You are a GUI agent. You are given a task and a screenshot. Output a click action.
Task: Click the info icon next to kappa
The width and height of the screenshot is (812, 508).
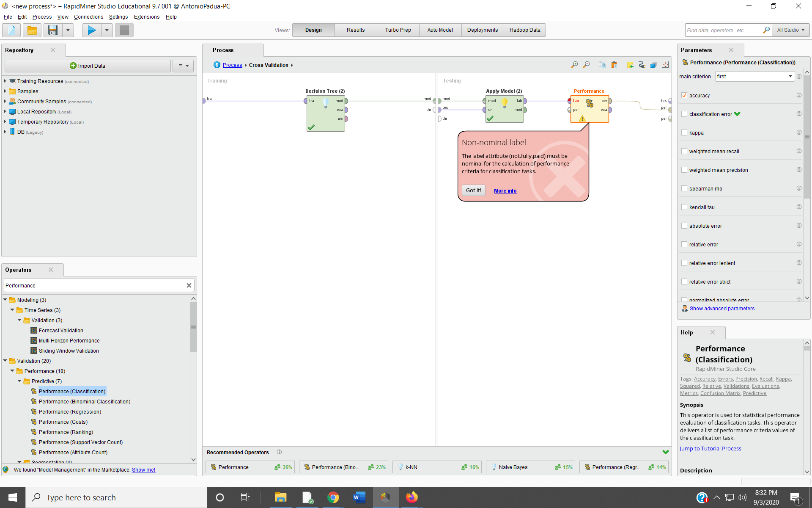(x=799, y=133)
